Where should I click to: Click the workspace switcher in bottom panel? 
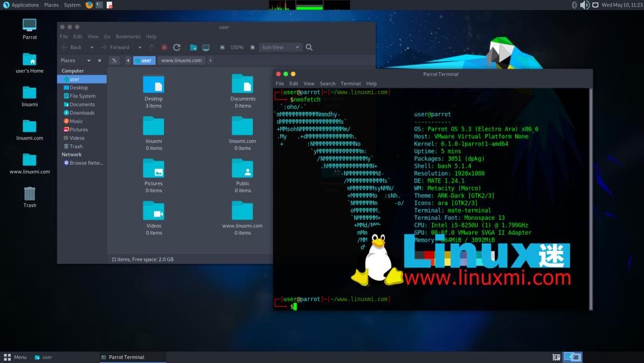[x=572, y=357]
